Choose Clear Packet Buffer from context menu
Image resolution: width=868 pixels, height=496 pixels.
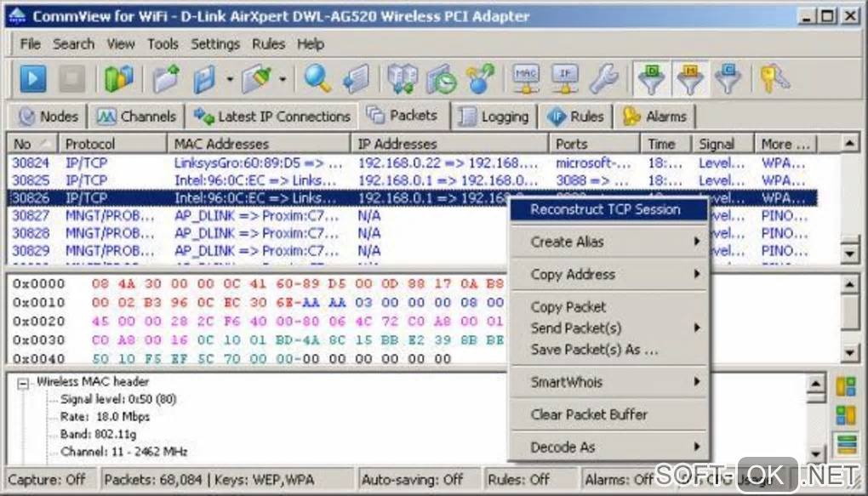608,414
